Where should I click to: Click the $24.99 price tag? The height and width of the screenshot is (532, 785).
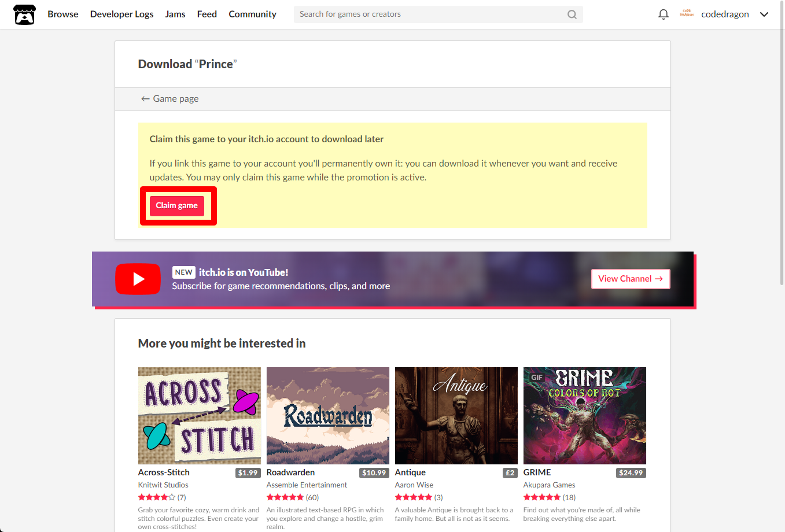click(x=631, y=473)
